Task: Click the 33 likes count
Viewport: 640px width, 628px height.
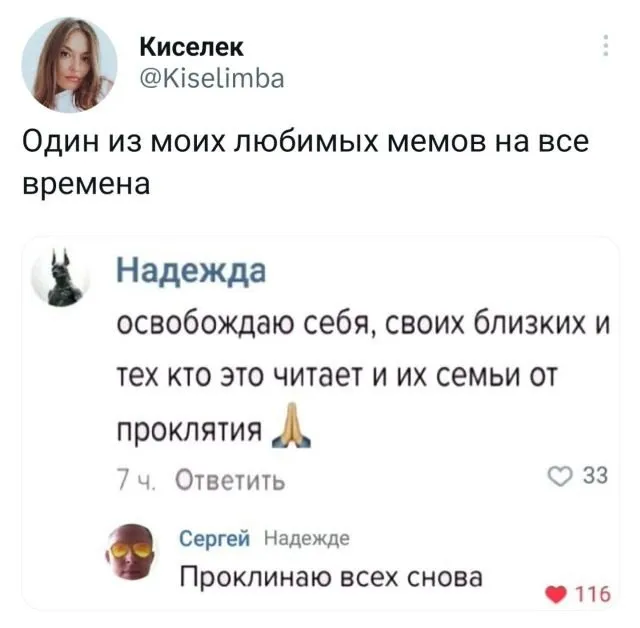Action: tap(596, 476)
